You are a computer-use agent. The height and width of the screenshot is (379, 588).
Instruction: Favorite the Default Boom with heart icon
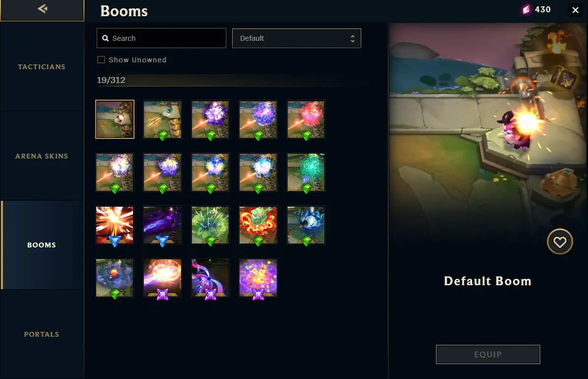pos(560,242)
